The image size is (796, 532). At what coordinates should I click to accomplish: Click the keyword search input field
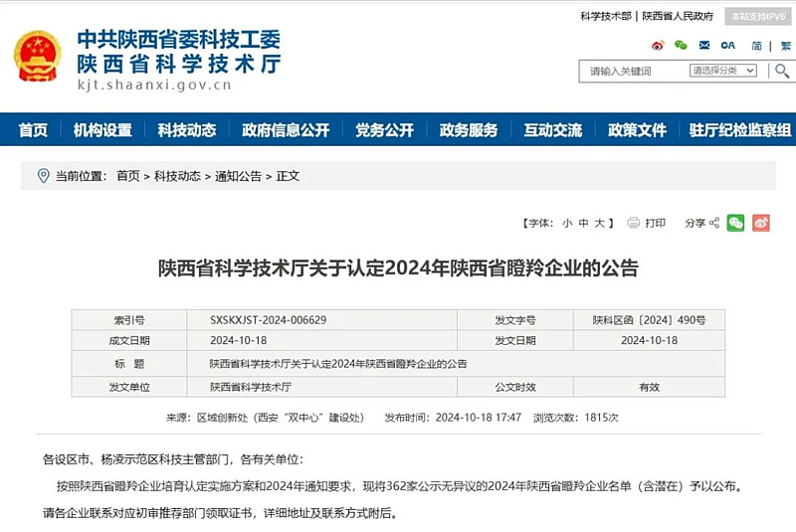(x=633, y=71)
